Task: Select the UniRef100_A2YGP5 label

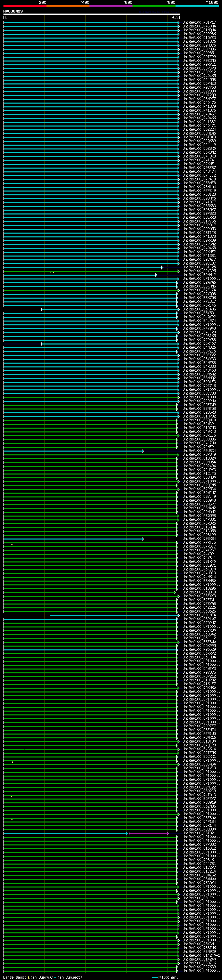Action: point(199,271)
